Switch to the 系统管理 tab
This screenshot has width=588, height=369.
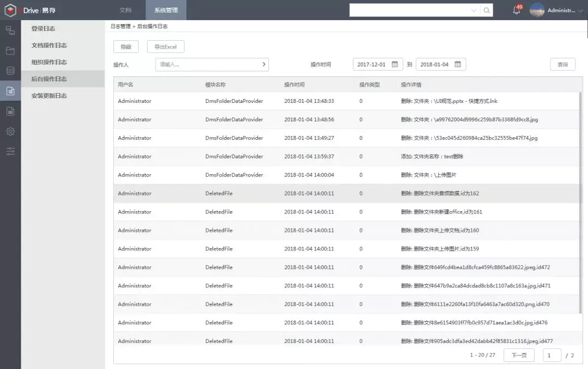[166, 10]
